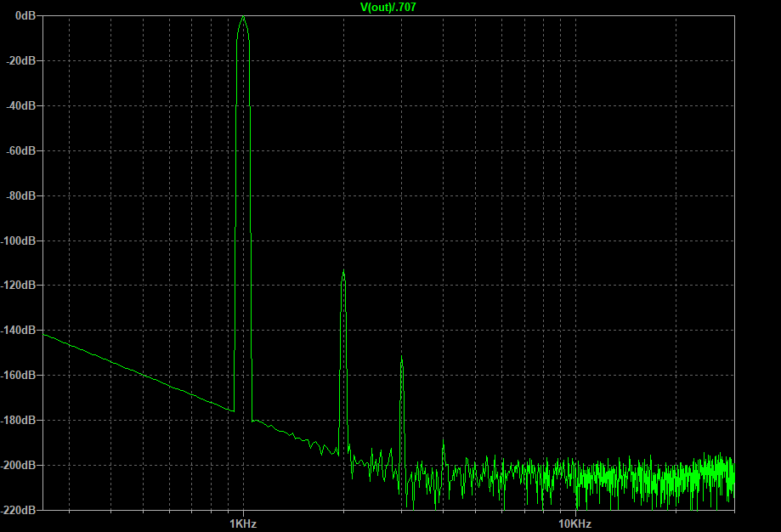Click the V(out)/.707 trace label
781x532 pixels.
tap(388, 7)
